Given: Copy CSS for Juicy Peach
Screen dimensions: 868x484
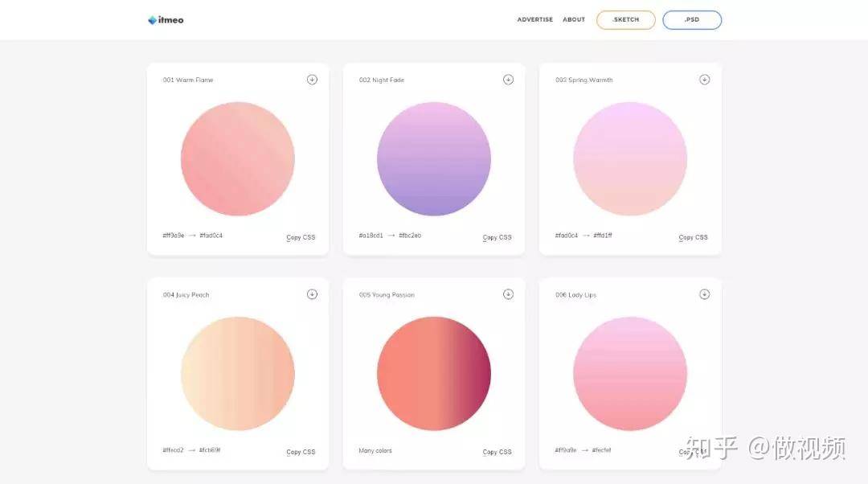Looking at the screenshot, I should point(301,452).
